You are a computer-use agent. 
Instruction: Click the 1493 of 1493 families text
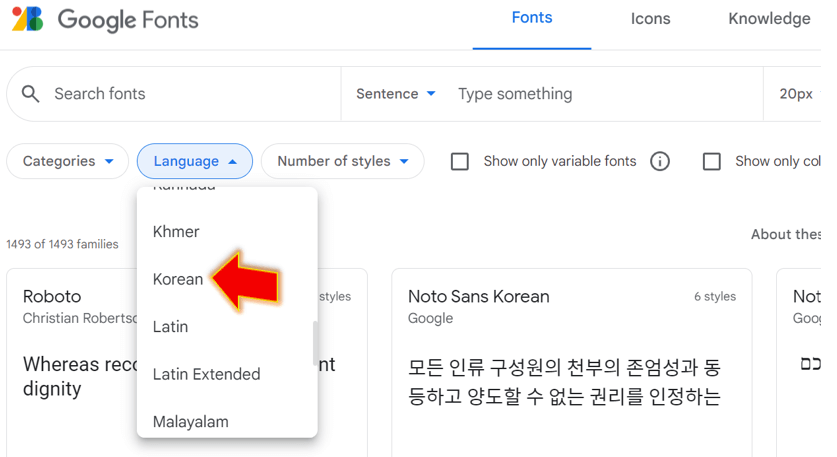[62, 244]
